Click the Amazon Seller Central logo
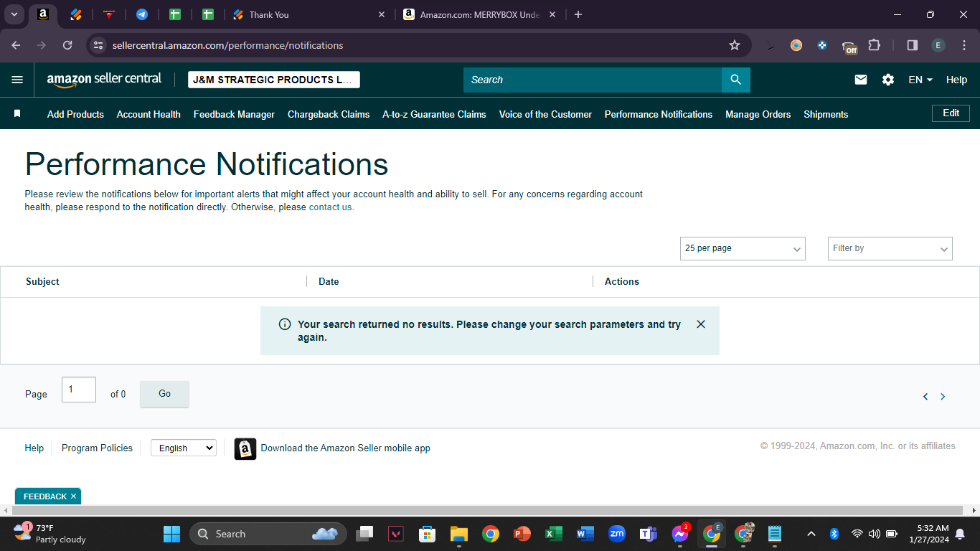This screenshot has width=980, height=551. [104, 80]
